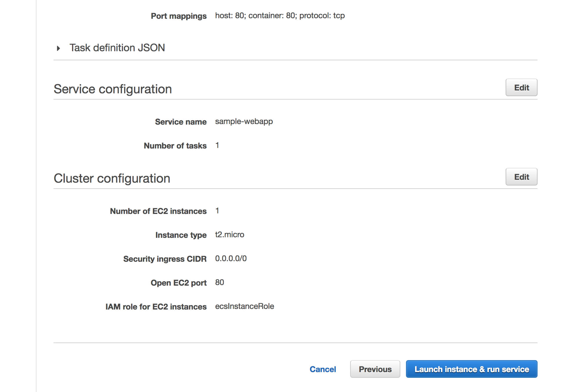
Task: Click the Cancel link
Action: 322,369
